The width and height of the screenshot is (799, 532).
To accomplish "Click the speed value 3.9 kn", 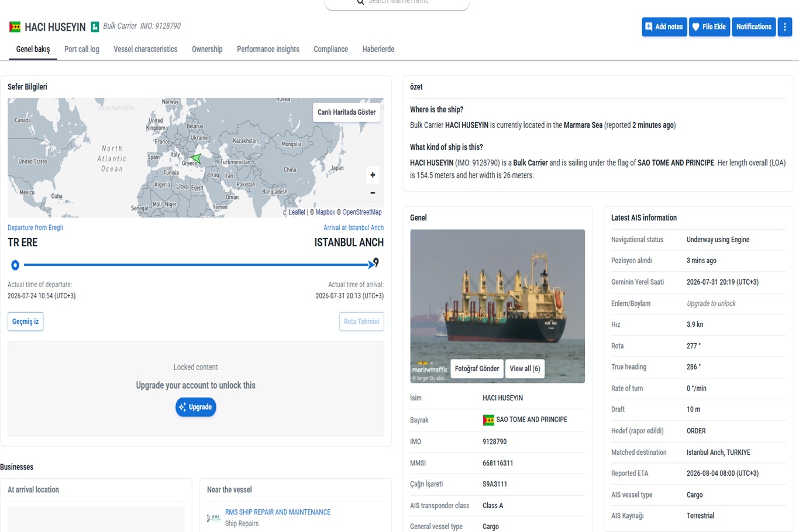I will pyautogui.click(x=695, y=324).
